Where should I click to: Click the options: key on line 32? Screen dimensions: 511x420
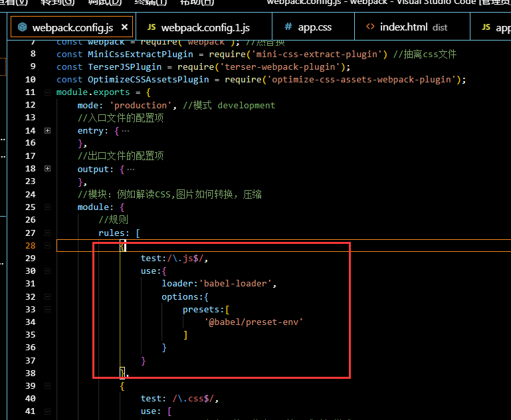(182, 297)
